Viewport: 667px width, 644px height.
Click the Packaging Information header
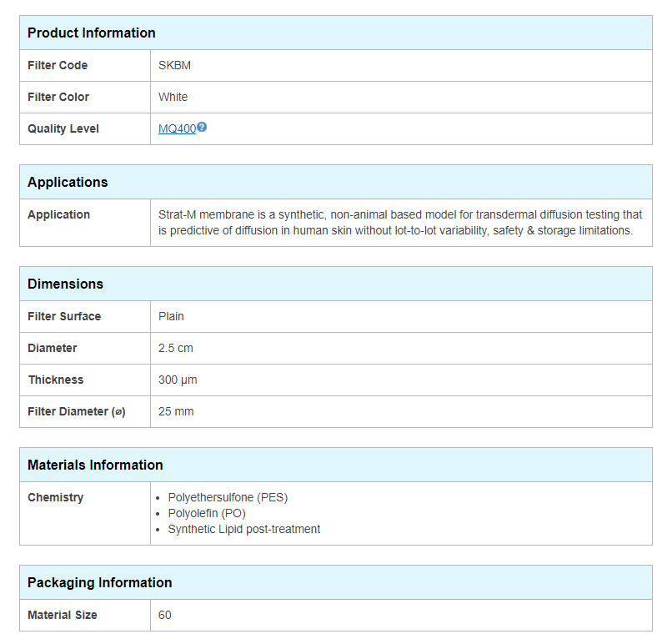point(99,583)
